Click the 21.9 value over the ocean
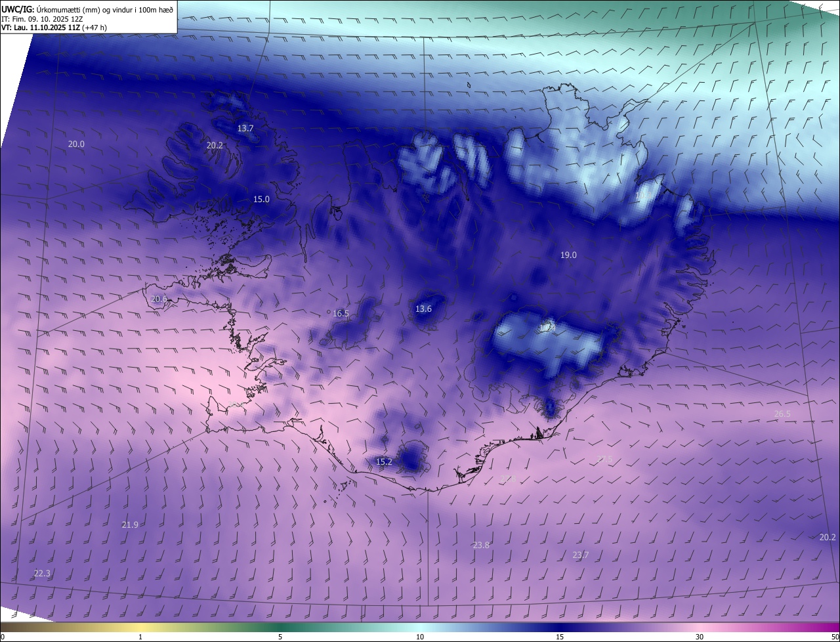840x642 pixels. tap(130, 524)
